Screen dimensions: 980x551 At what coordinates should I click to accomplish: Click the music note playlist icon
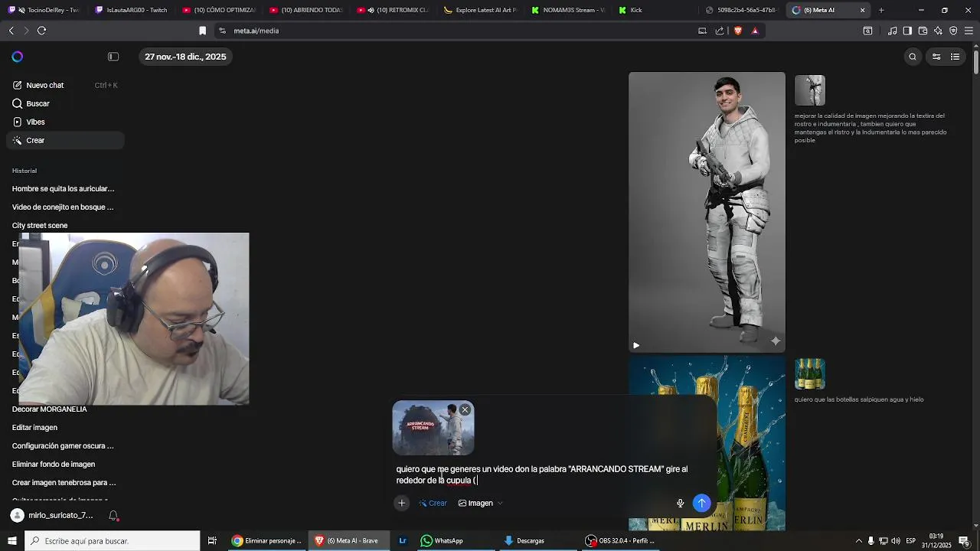892,31
